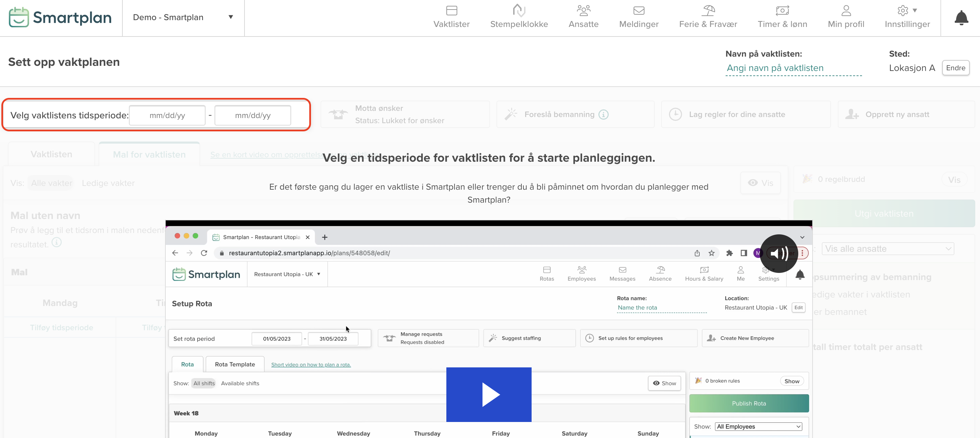
Task: Focus the Angi navn på vaktlisten field
Action: (x=793, y=68)
